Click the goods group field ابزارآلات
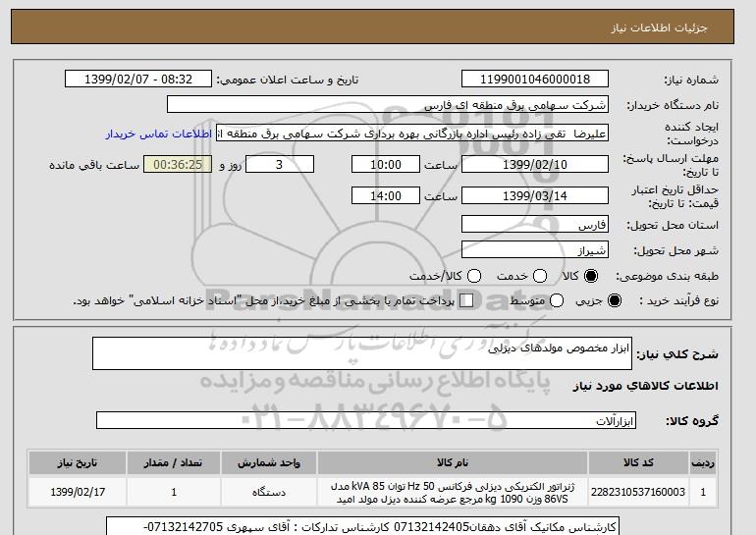Image resolution: width=756 pixels, height=535 pixels. point(366,420)
